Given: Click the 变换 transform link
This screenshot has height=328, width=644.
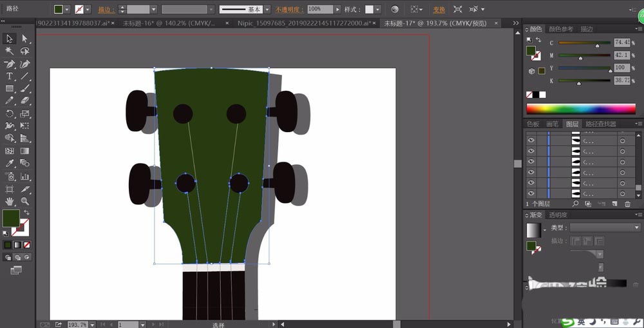Looking at the screenshot, I should click(x=439, y=10).
